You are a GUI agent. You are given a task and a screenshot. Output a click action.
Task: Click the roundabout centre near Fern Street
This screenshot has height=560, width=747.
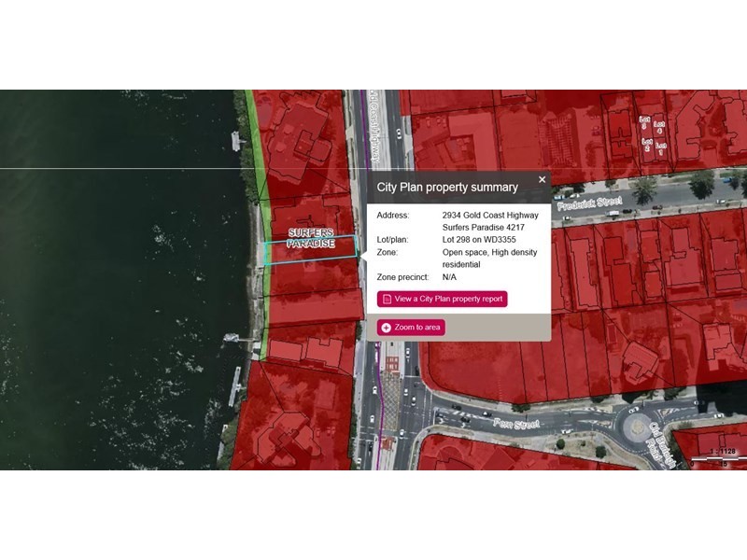638,427
